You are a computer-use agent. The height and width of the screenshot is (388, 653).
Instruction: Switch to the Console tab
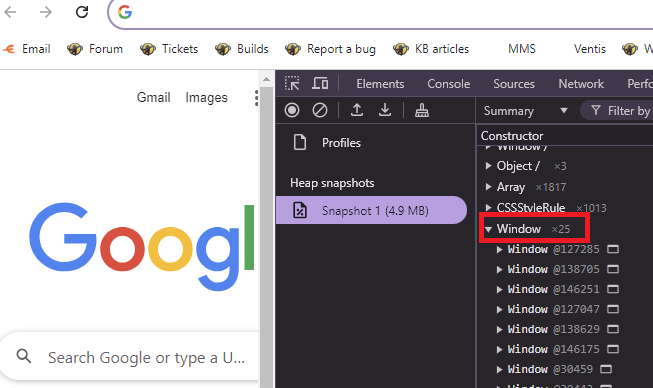(449, 84)
